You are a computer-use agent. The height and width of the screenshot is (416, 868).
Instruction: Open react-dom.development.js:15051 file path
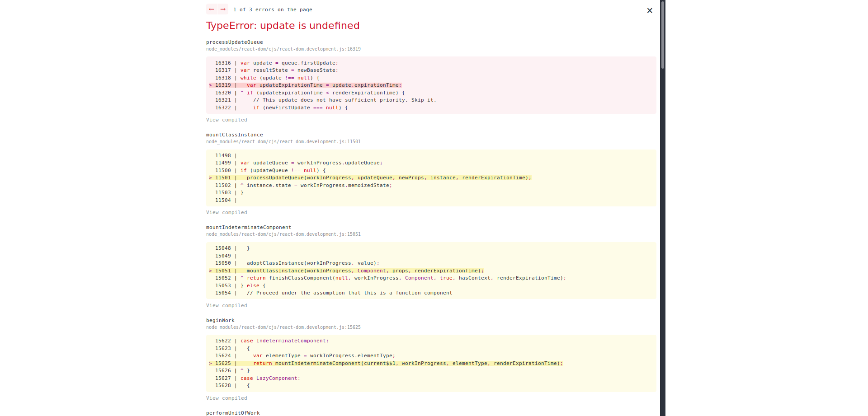click(283, 234)
